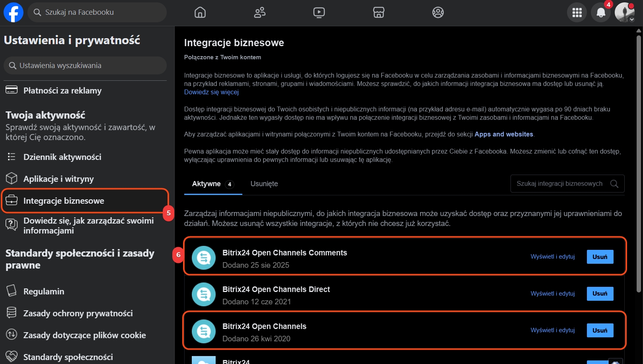The image size is (643, 364).
Task: Click the magnifier icon in integration search
Action: click(614, 184)
